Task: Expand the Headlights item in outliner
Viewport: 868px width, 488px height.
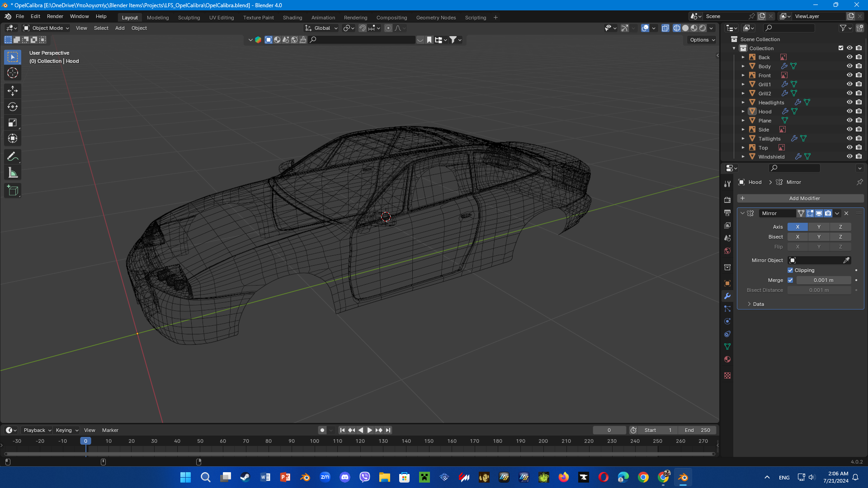Action: point(743,103)
